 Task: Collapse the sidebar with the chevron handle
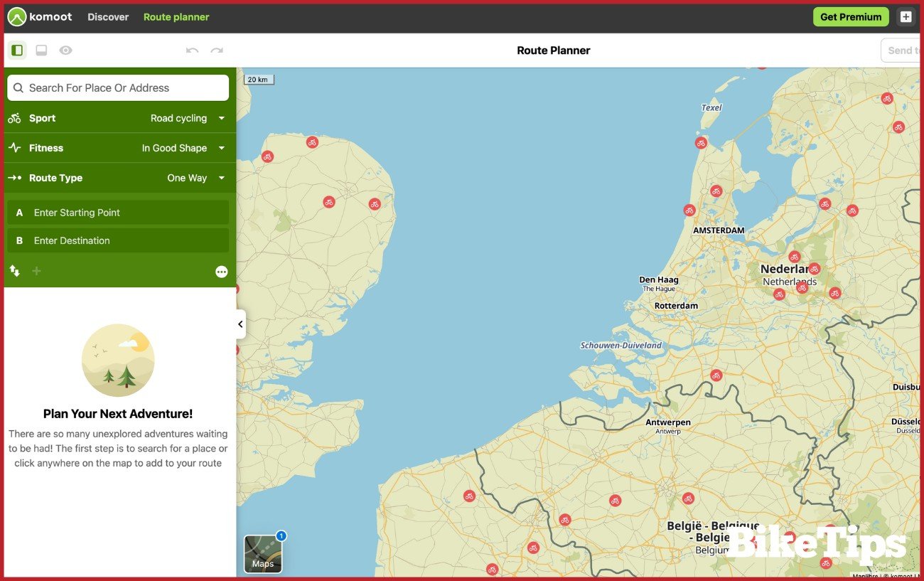(x=240, y=324)
